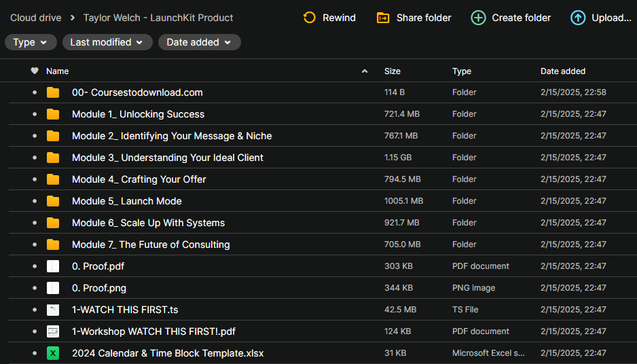Toggle favorite dot for Module 5_ Launch Mode
Screen dimensions: 637x364
(35, 201)
